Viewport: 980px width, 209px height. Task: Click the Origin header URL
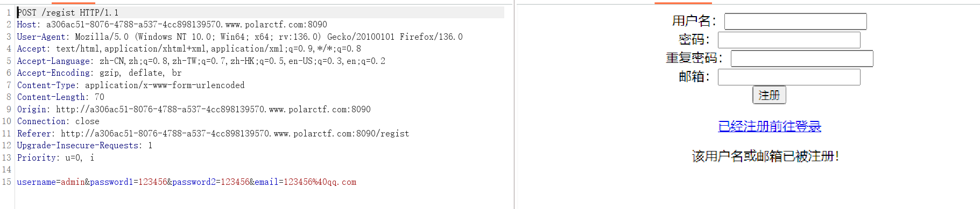pos(213,109)
